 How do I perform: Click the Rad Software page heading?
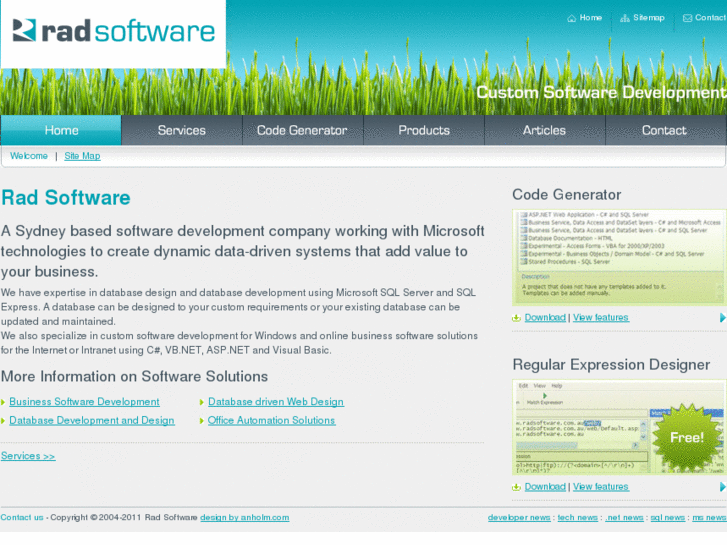[x=66, y=198]
